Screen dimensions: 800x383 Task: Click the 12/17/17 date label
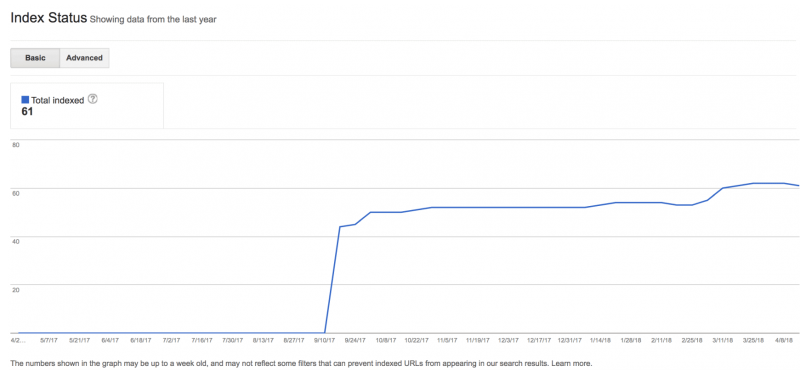pos(539,340)
